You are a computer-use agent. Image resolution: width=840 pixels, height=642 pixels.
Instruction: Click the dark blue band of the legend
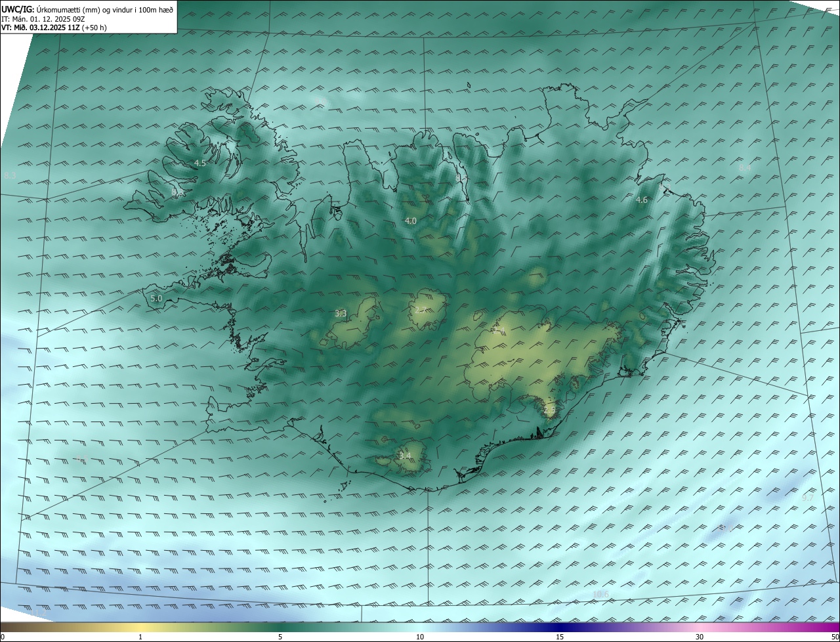[x=560, y=628]
